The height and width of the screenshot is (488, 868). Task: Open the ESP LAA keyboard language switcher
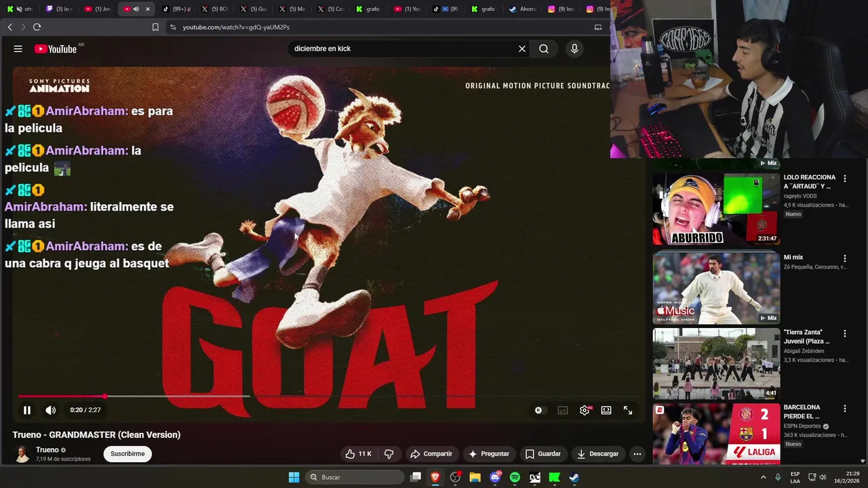(x=795, y=477)
